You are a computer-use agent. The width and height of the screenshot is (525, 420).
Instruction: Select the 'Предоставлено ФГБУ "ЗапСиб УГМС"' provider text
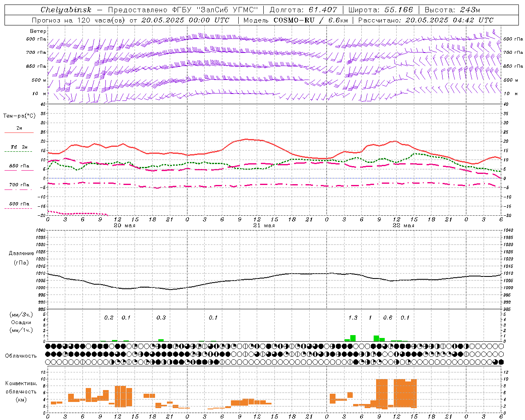click(183, 10)
